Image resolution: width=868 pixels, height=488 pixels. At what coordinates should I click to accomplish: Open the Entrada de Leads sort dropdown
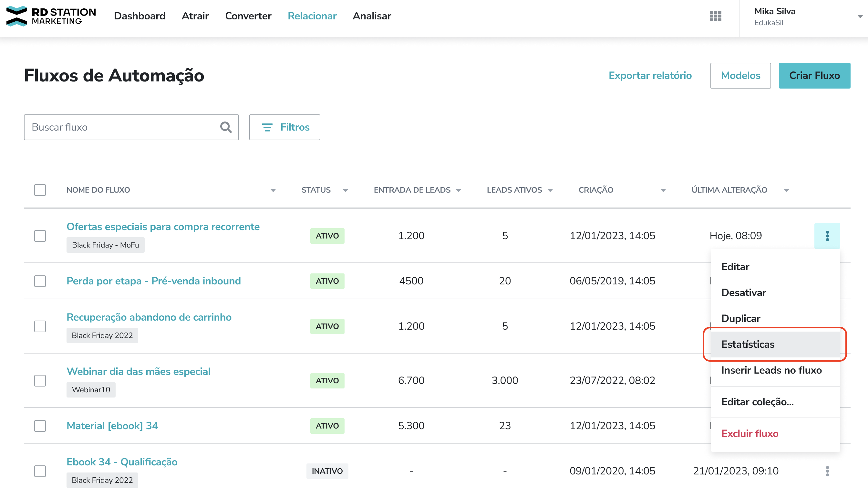pyautogui.click(x=458, y=190)
